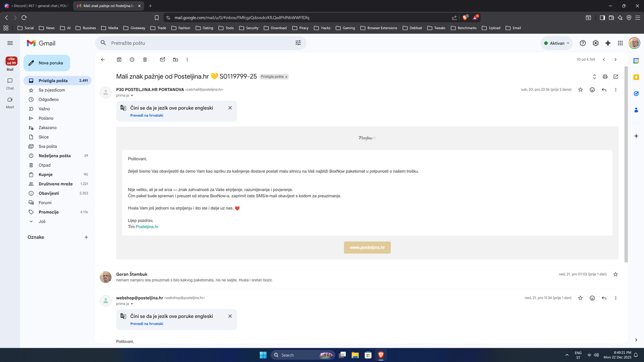Viewport: 644px width, 362px height.
Task: Star the P30 POSTELJINA.HR message
Action: pyautogui.click(x=580, y=89)
